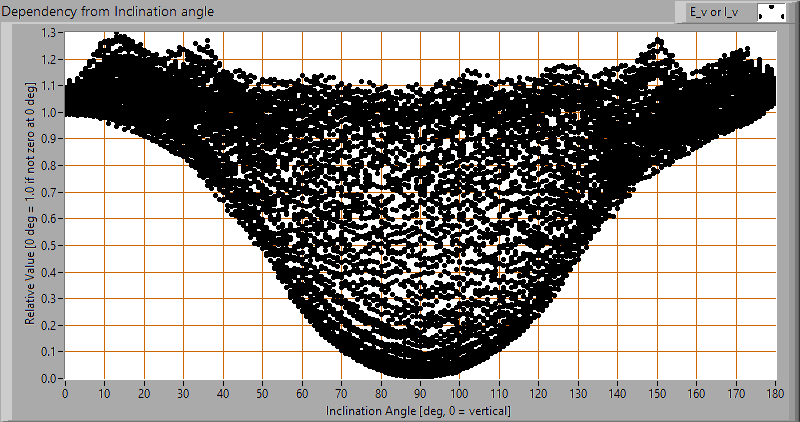Select the 0.2 marker on y-axis
The width and height of the screenshot is (800, 422).
pyautogui.click(x=49, y=326)
